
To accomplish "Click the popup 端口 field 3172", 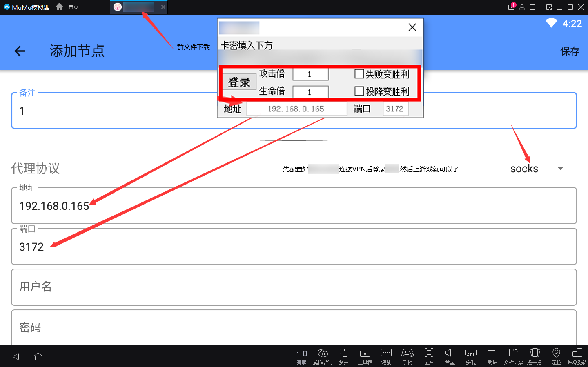I will [395, 109].
